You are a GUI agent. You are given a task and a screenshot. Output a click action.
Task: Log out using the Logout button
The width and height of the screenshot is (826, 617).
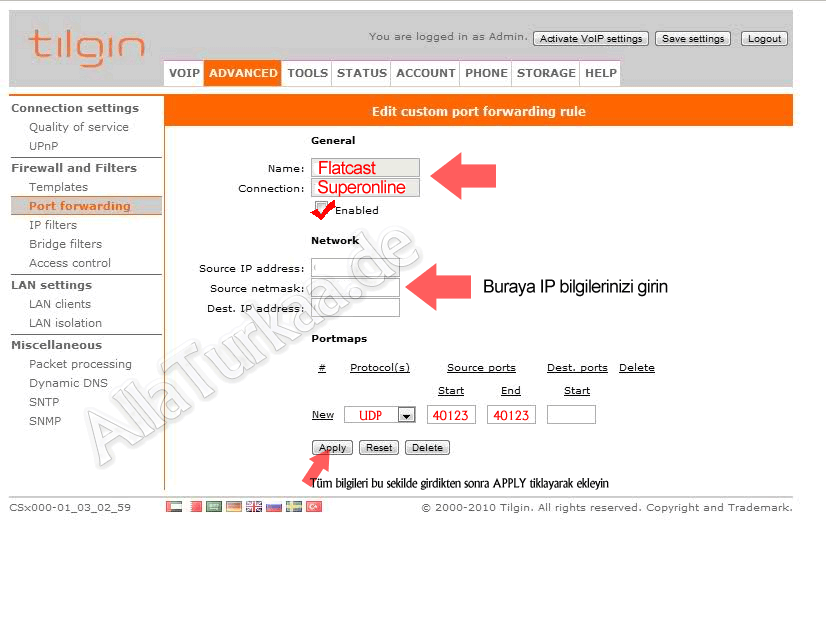[764, 39]
